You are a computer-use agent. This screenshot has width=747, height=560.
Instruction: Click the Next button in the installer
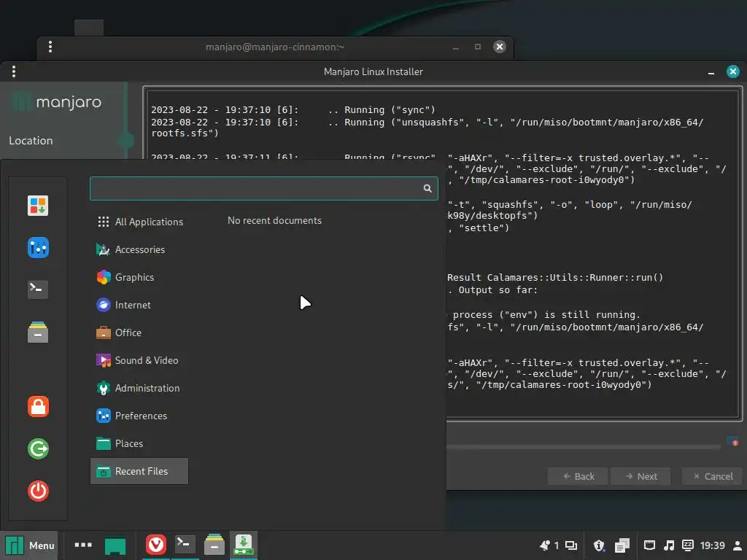click(640, 476)
